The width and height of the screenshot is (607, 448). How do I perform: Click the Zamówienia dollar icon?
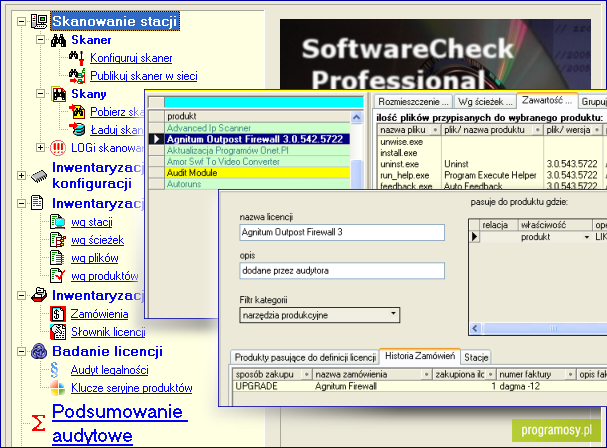tap(58, 314)
